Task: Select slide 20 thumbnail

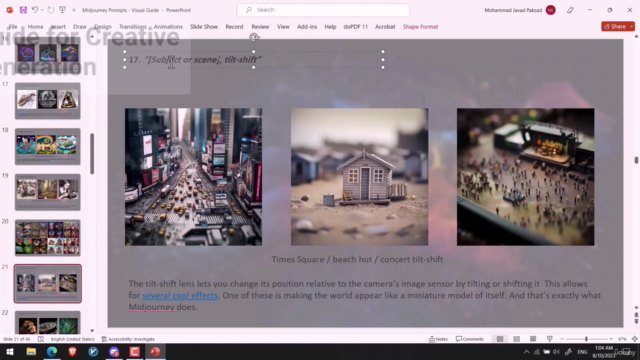Action: click(48, 238)
